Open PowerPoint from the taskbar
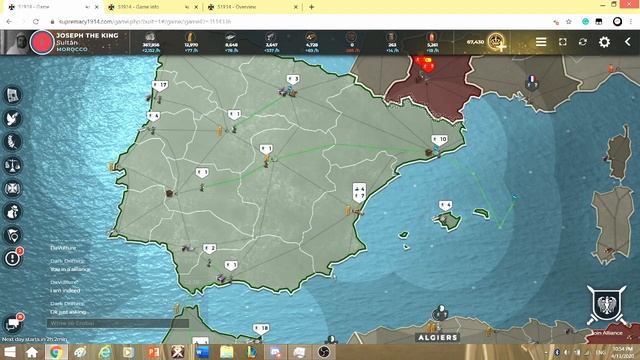 click(153, 352)
